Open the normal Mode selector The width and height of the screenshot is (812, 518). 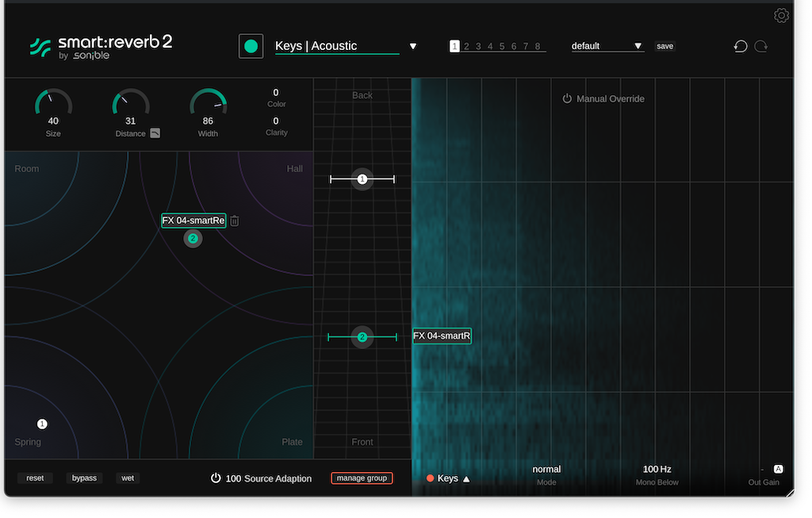546,470
